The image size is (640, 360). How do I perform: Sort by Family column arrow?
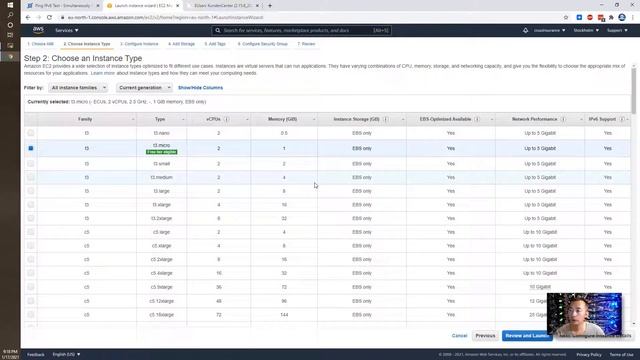pos(133,119)
